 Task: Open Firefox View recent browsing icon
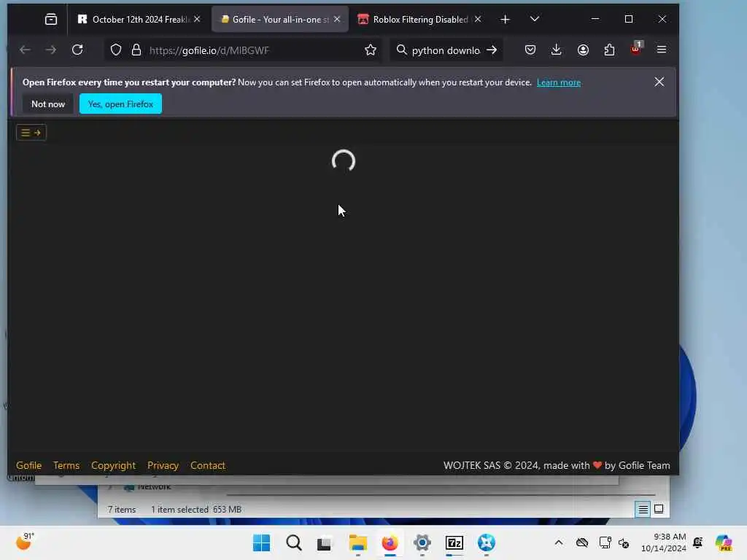pyautogui.click(x=50, y=19)
